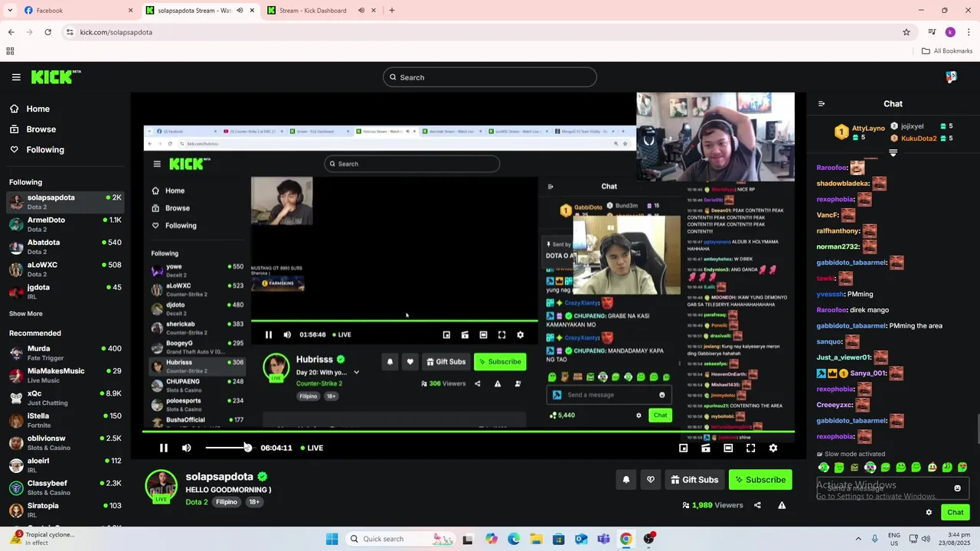Screen dimensions: 980x551
Task: Collapse the chat panel
Action: [822, 104]
